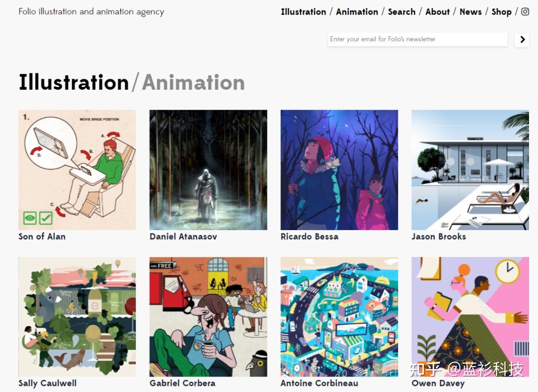Open Ricardo Bessa artwork thumbnail
The height and width of the screenshot is (392, 538).
(x=339, y=170)
